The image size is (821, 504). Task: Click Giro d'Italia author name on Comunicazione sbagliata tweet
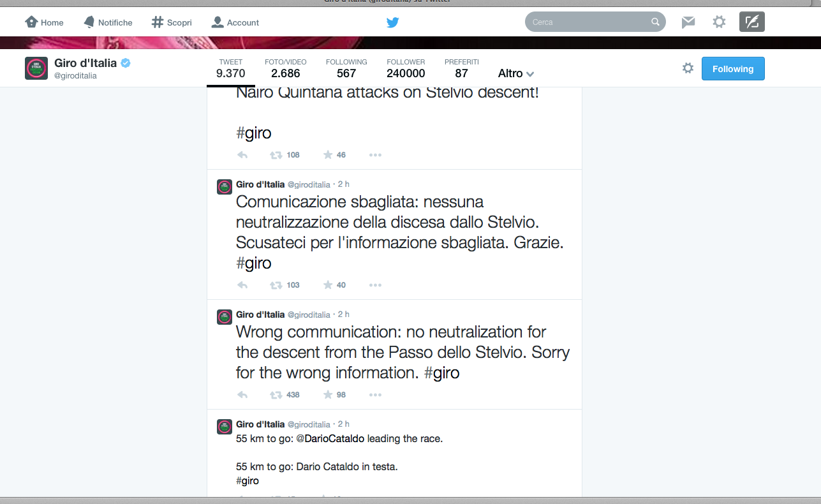point(260,184)
